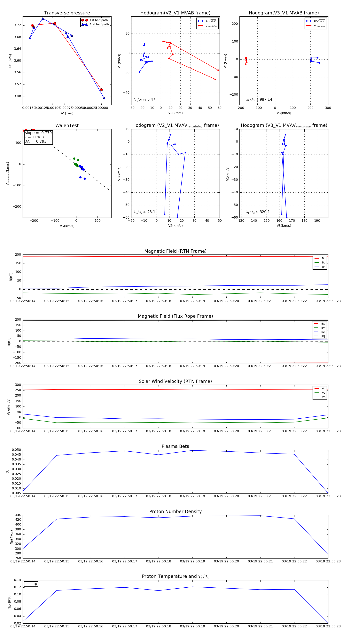This screenshot has width=351, height=644.
Task: Click the 'Proton Temperature and Te/Tp' title
Action: pyautogui.click(x=175, y=576)
